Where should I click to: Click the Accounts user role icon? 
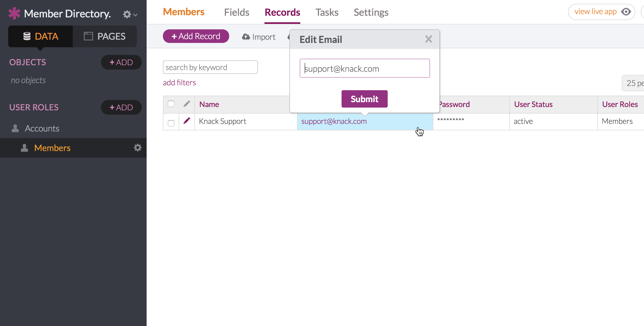click(15, 128)
